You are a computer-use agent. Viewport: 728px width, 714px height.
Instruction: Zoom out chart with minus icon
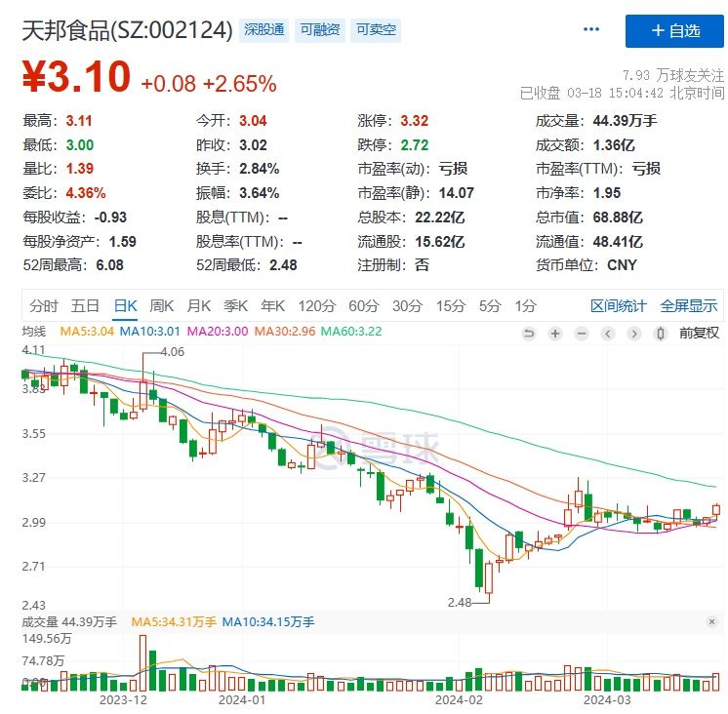point(582,334)
